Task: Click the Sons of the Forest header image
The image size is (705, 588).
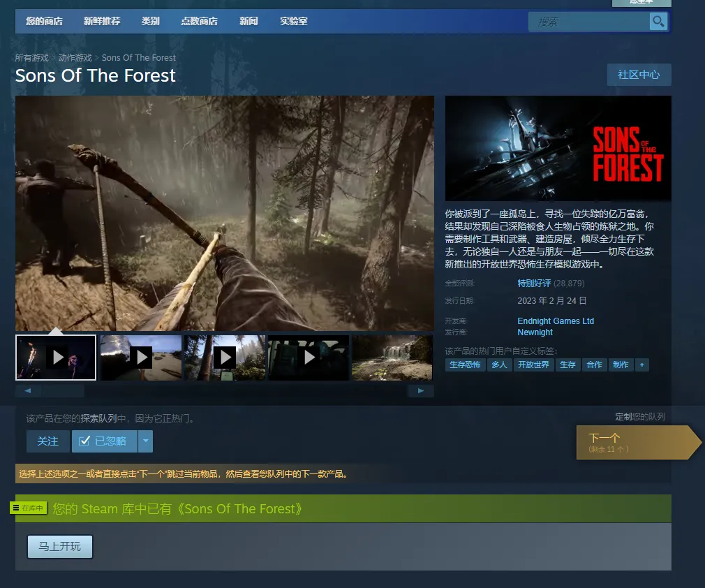Action: (558, 148)
